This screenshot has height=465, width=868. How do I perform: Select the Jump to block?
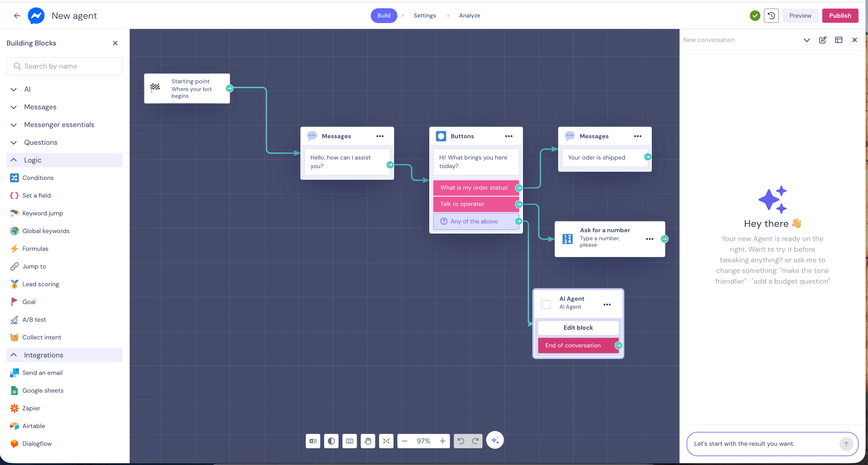coord(28,266)
